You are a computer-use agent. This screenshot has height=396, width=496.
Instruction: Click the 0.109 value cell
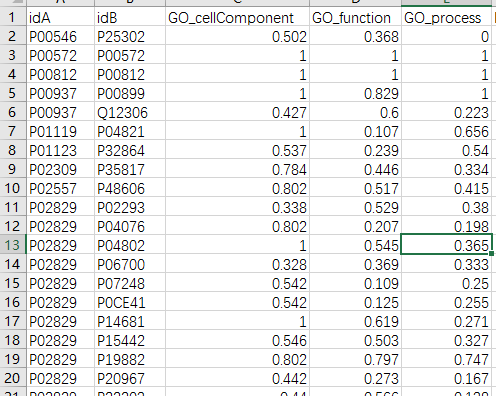point(355,283)
